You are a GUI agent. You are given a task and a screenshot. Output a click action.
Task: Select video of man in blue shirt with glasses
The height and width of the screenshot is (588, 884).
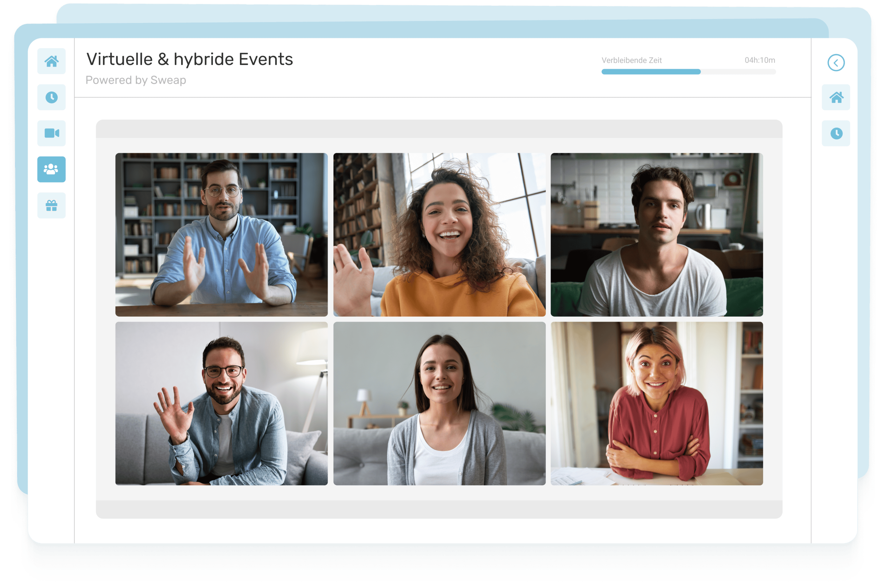(x=221, y=234)
